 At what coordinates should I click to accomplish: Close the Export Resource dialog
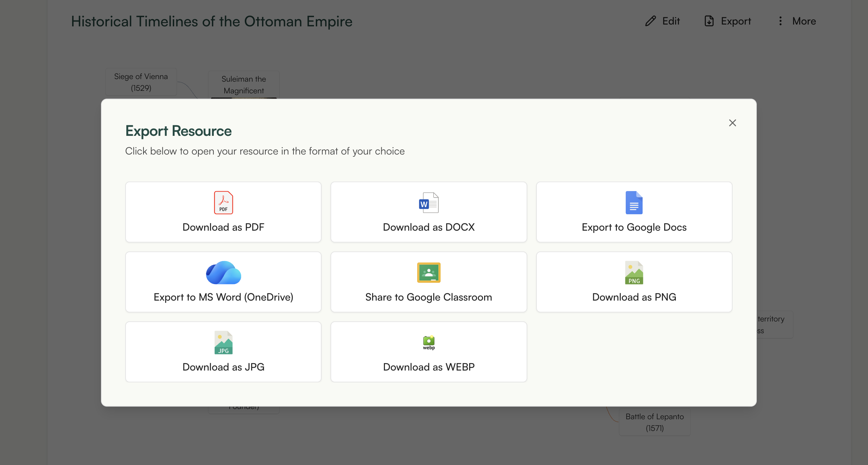click(x=732, y=123)
